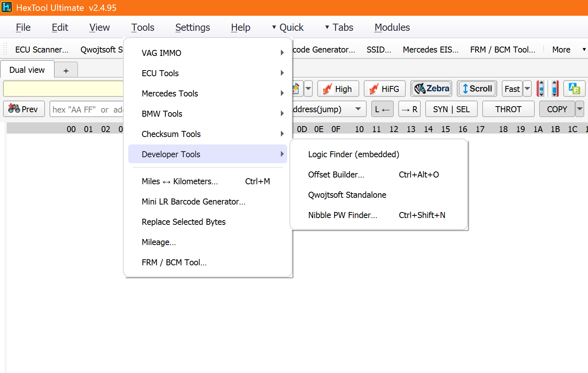Open Offset Builder from submenu
This screenshot has height=373, width=588.
click(x=379, y=174)
